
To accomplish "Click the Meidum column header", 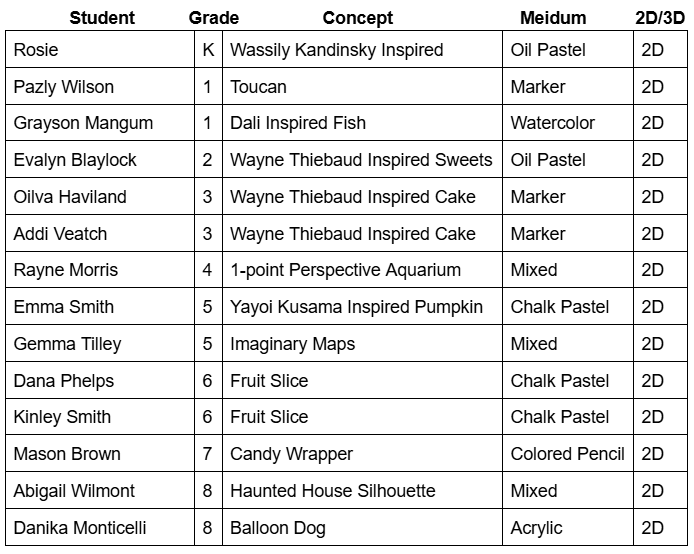I will pyautogui.click(x=553, y=18).
